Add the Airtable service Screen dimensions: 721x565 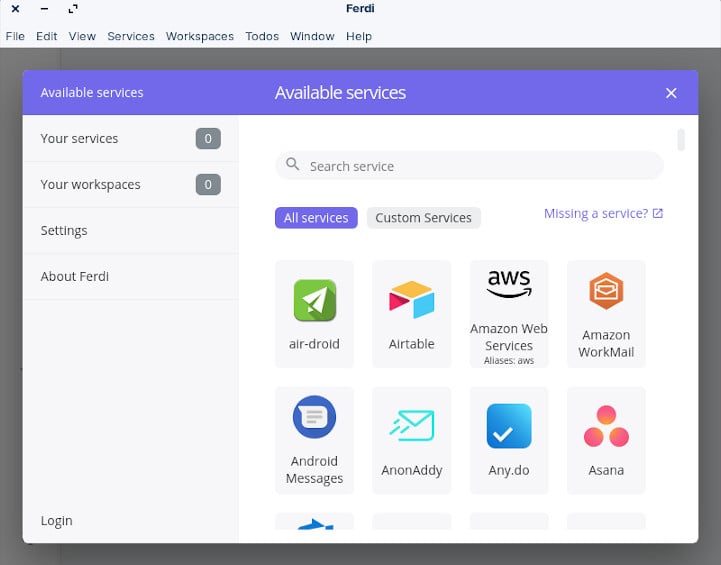(x=412, y=314)
